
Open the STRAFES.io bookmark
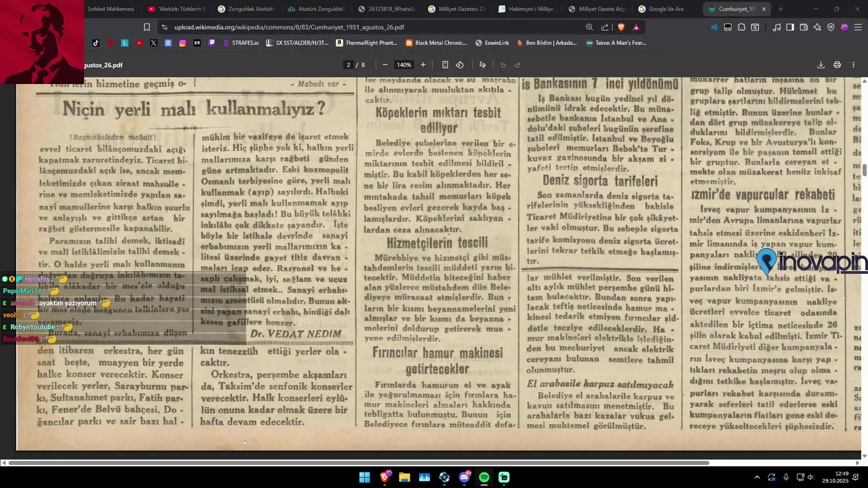pos(241,43)
